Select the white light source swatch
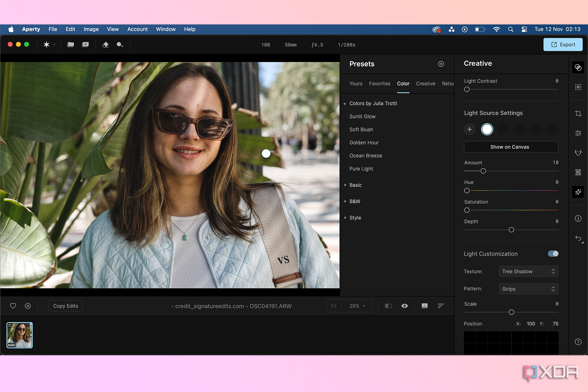The image size is (588, 392). coord(487,129)
